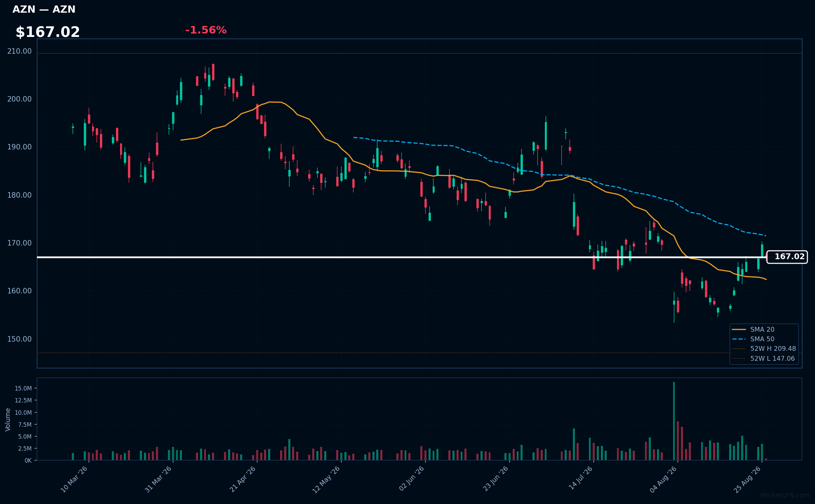Viewport: 815px width, 504px height.
Task: Click the "SMA 20" legend label
Action: (762, 330)
